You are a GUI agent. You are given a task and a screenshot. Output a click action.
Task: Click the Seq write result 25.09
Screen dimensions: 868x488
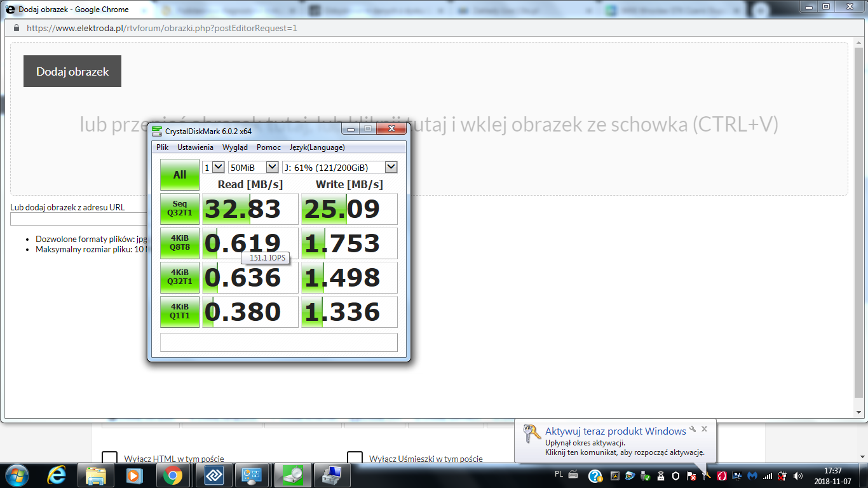[x=349, y=209]
